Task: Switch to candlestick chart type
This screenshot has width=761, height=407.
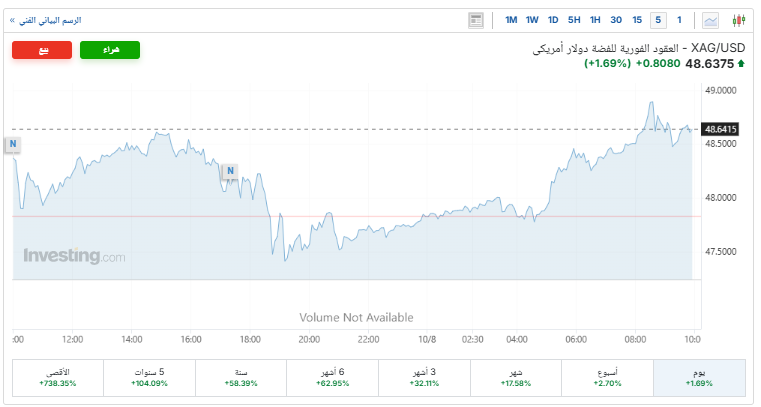Action: click(739, 20)
